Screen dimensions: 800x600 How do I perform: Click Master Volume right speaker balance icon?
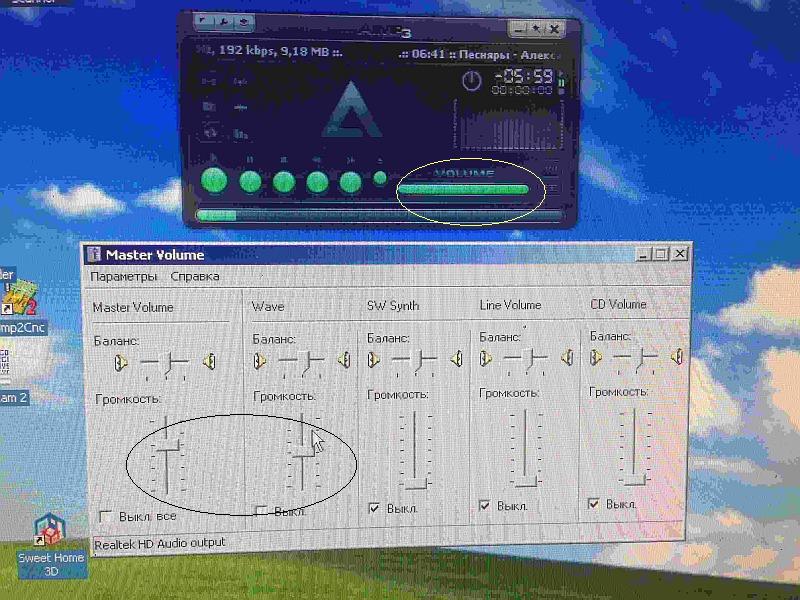pyautogui.click(x=209, y=361)
